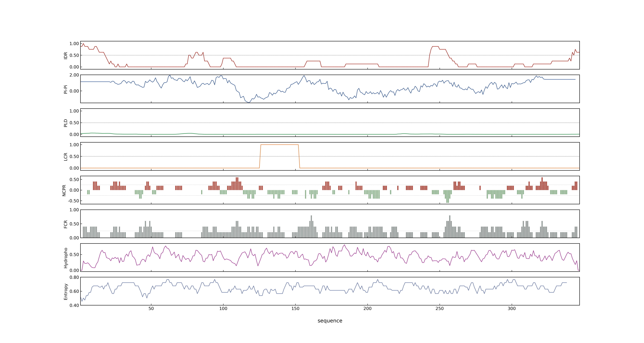The width and height of the screenshot is (644, 343).
Task: Click the IDR y-axis label
Action: click(x=66, y=55)
